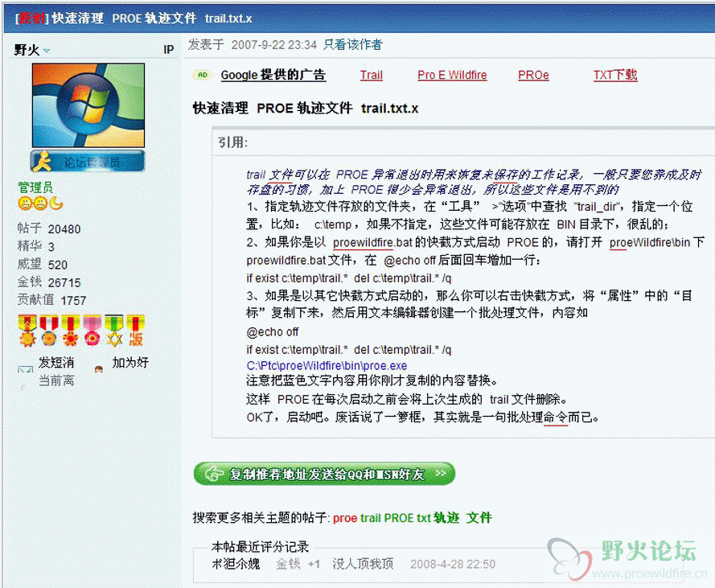Viewport: 715px width, 588px height.
Task: Click the IP link beside the username
Action: pos(168,50)
